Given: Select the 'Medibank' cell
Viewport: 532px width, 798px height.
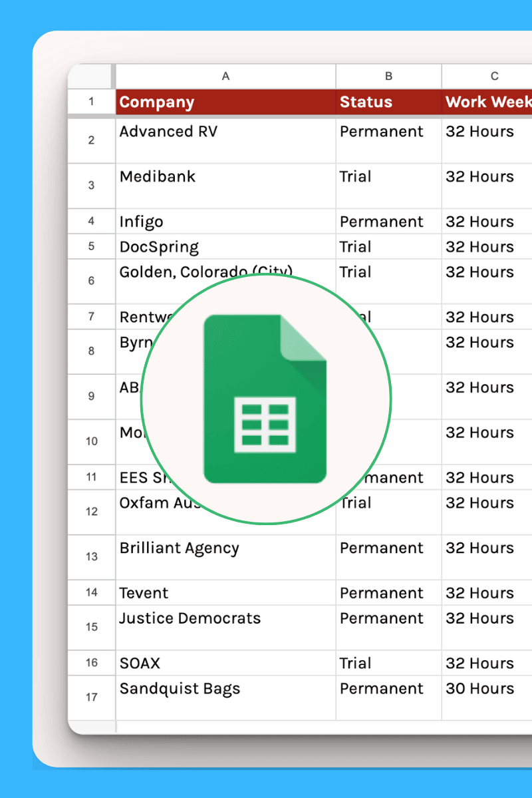Looking at the screenshot, I should coord(226,185).
